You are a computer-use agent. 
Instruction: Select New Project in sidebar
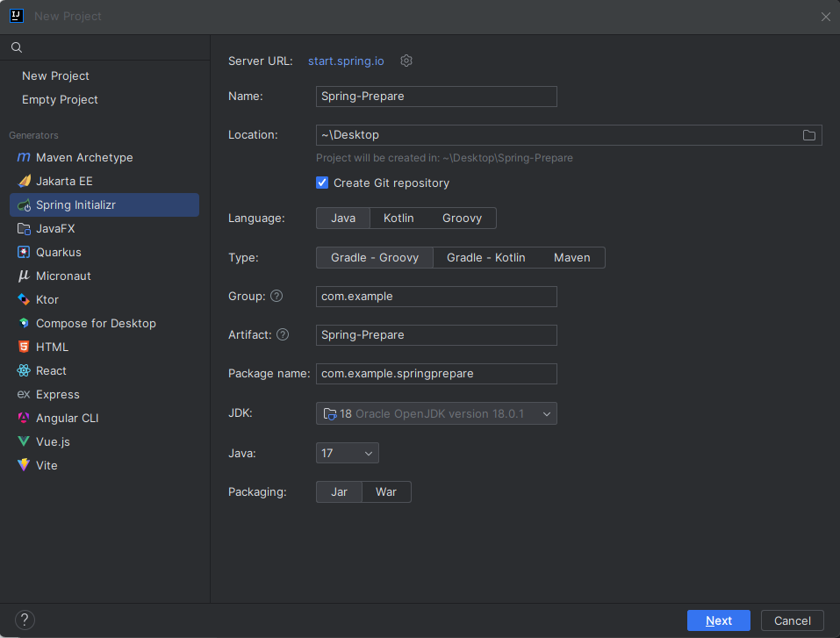point(55,76)
